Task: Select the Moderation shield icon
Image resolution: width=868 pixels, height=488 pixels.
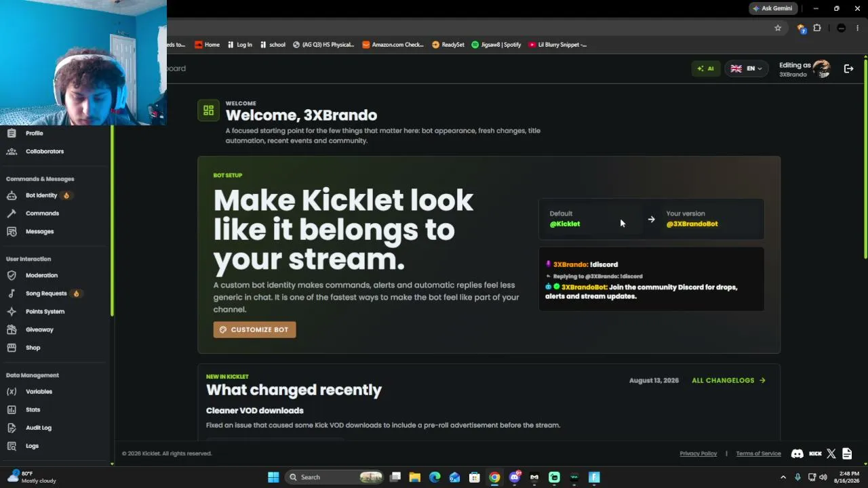Action: [12, 275]
